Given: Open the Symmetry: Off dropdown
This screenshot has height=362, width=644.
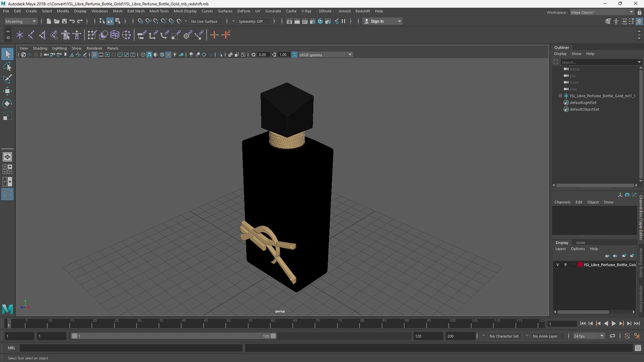Looking at the screenshot, I should click(x=254, y=21).
